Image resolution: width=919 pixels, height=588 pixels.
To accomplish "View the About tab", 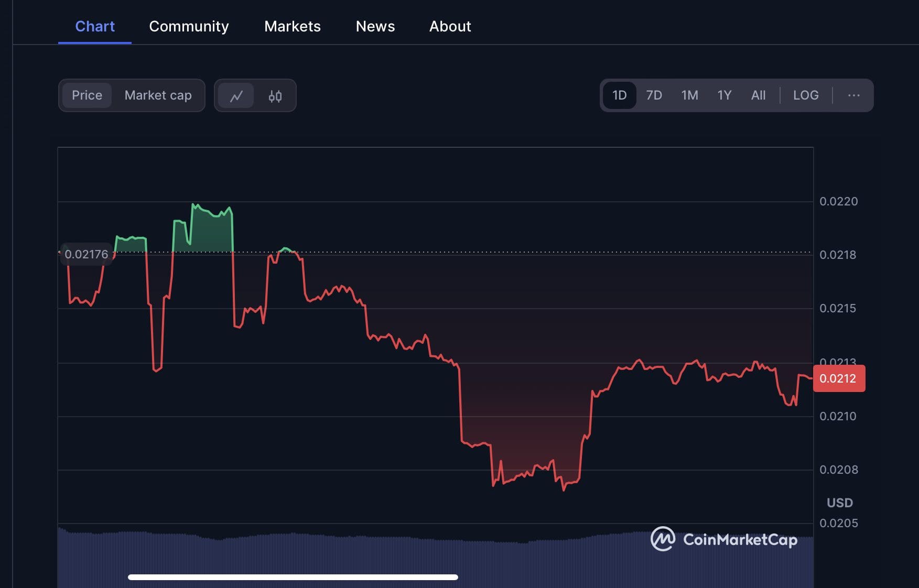I will pos(450,26).
